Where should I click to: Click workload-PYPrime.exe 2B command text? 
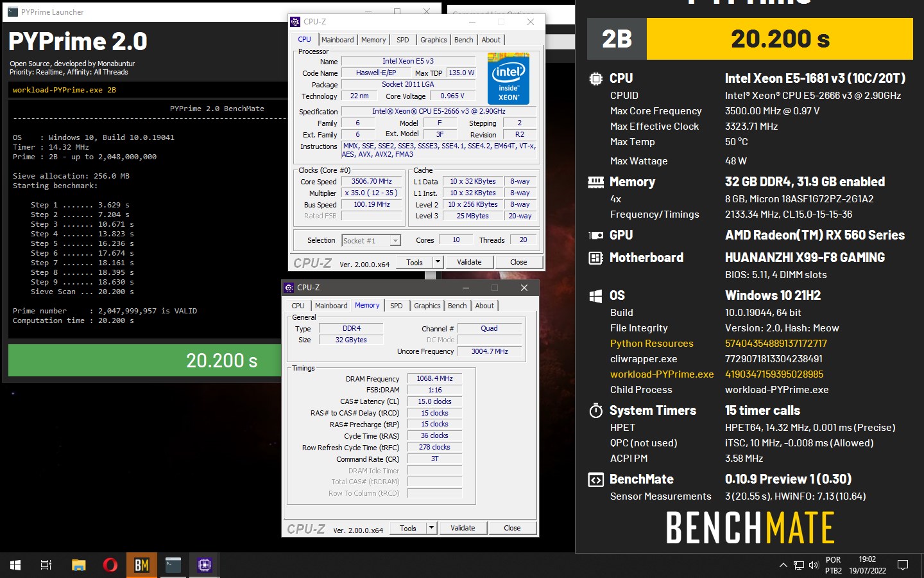(64, 90)
